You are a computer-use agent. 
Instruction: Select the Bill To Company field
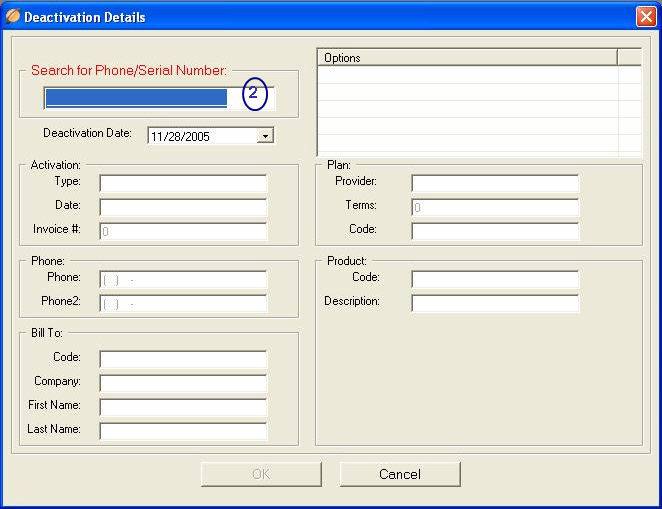click(183, 383)
